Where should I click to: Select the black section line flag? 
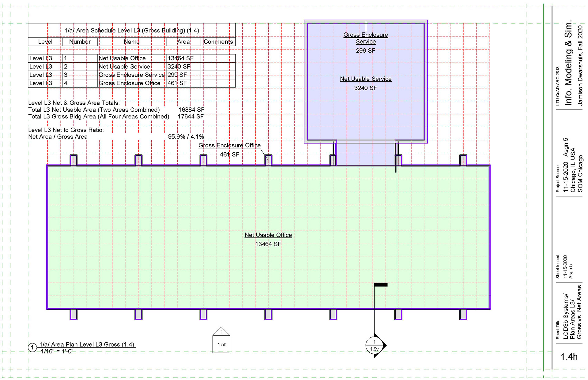click(381, 285)
